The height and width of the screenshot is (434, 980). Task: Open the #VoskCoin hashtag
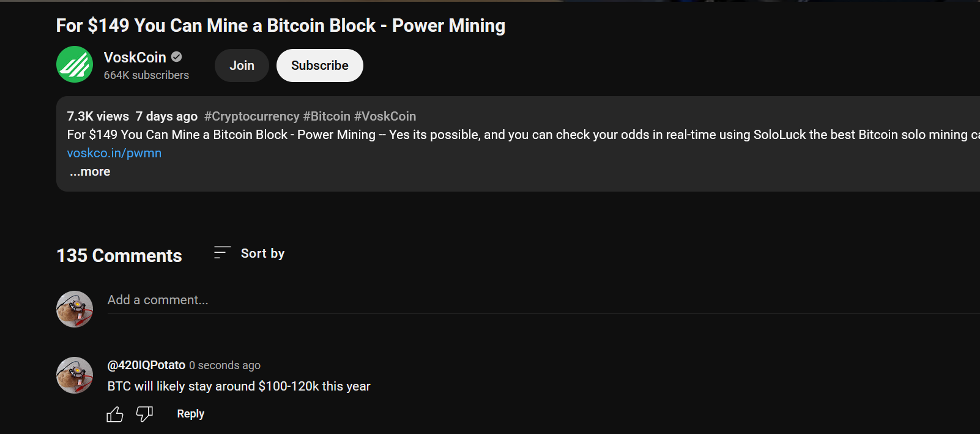(385, 116)
